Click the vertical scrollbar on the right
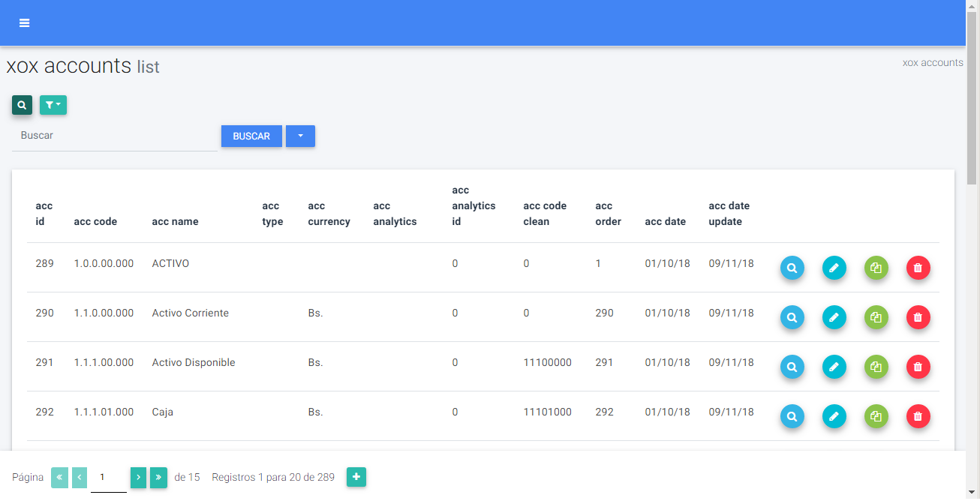 click(x=972, y=97)
